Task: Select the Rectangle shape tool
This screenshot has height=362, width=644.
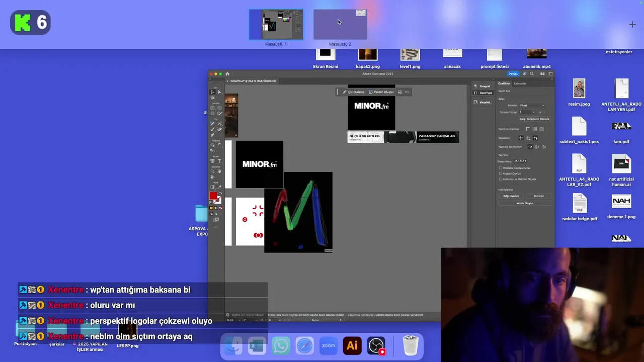Action: click(x=212, y=108)
